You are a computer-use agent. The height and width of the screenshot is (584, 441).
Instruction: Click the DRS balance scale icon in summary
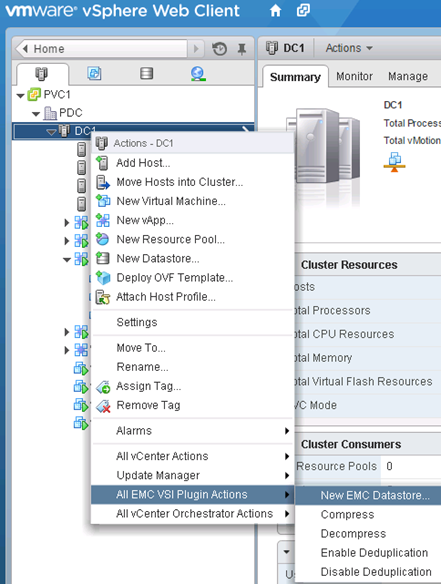pos(395,162)
